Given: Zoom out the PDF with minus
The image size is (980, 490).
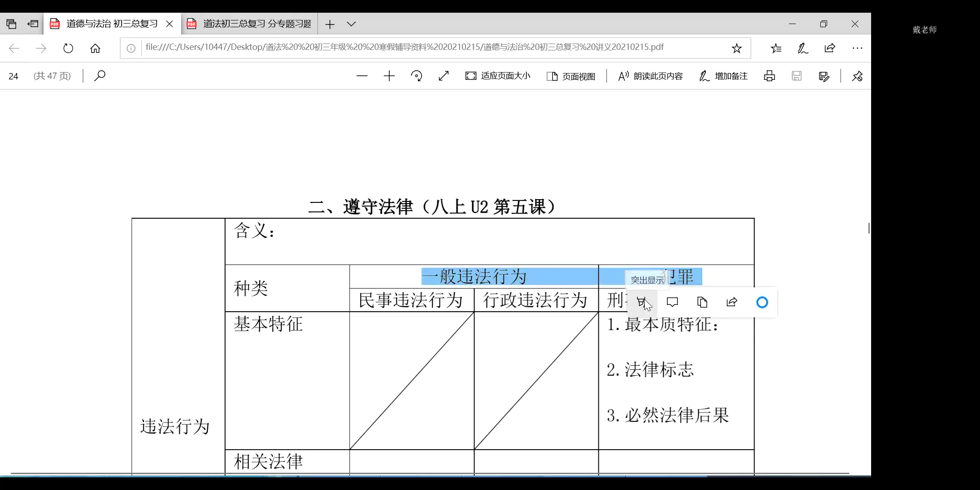Looking at the screenshot, I should [x=362, y=76].
